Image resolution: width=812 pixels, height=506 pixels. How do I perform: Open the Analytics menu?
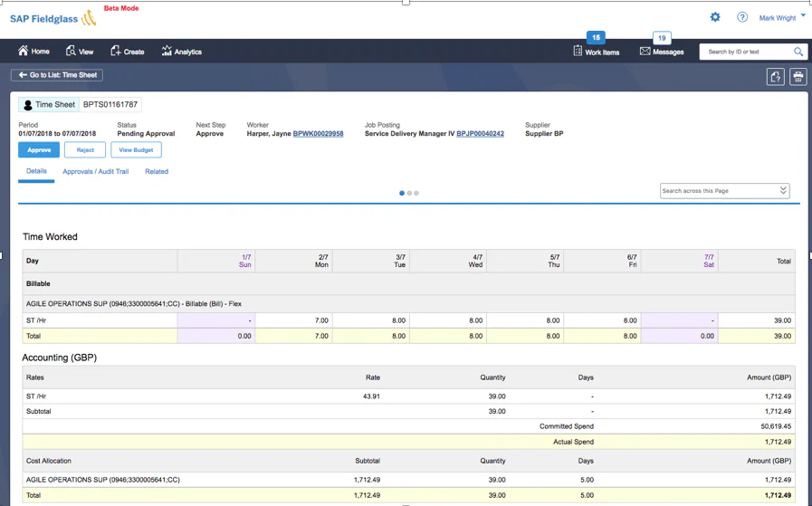point(181,52)
